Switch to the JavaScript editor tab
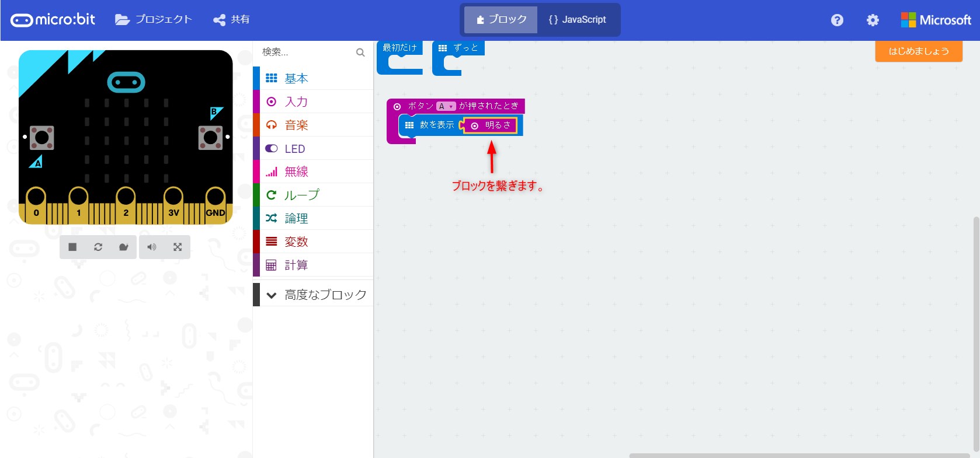The width and height of the screenshot is (980, 458). pos(578,20)
